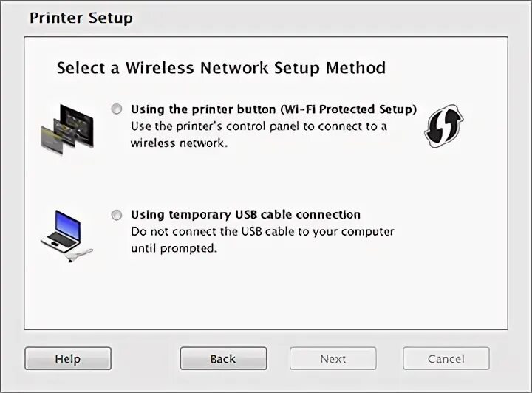Viewport: 532px width, 393px height.
Task: Click the 'Printer Setup' window title
Action: point(81,18)
